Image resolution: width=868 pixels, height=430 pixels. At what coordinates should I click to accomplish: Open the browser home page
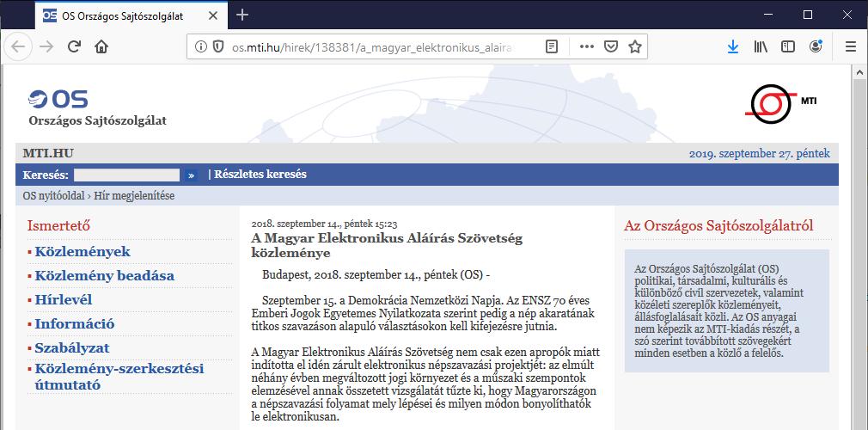101,46
